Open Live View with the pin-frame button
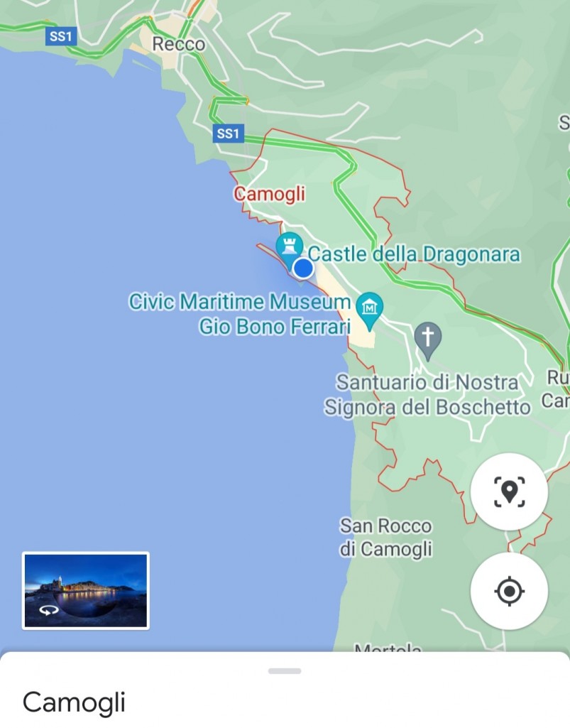 point(509,491)
